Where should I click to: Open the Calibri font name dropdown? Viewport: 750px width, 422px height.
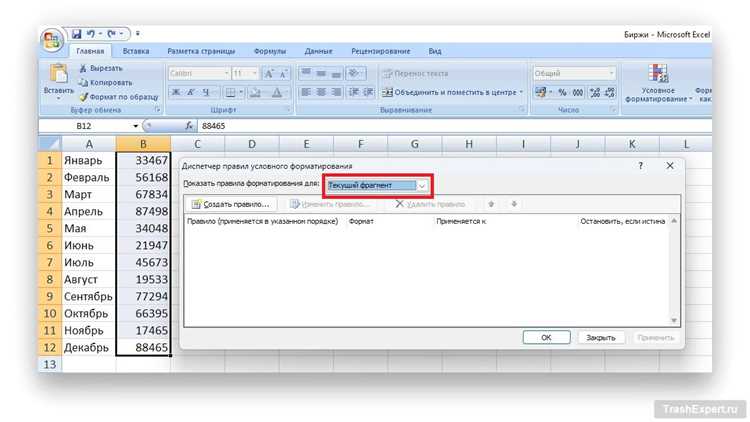tap(227, 73)
